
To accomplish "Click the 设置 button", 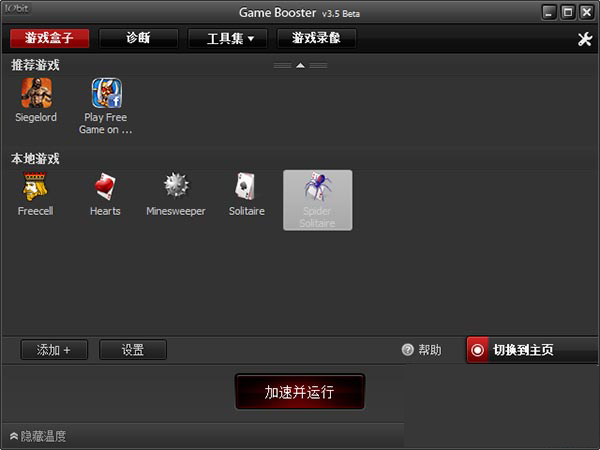I will point(133,350).
